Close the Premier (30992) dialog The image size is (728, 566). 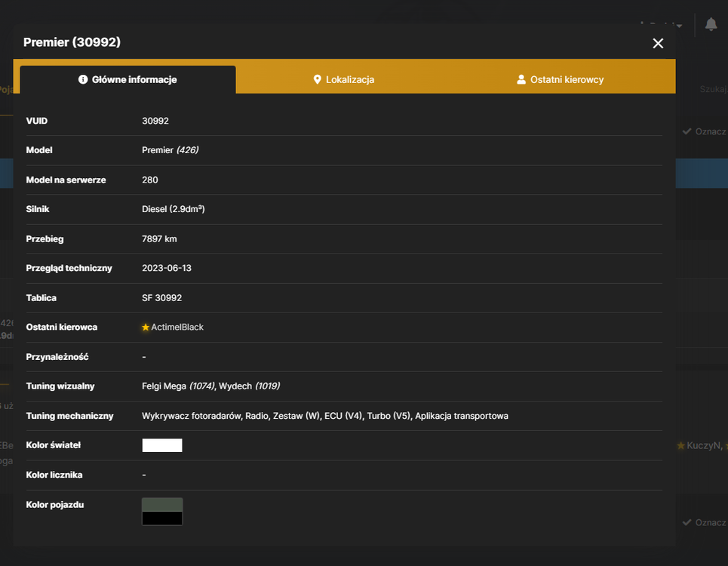(657, 43)
